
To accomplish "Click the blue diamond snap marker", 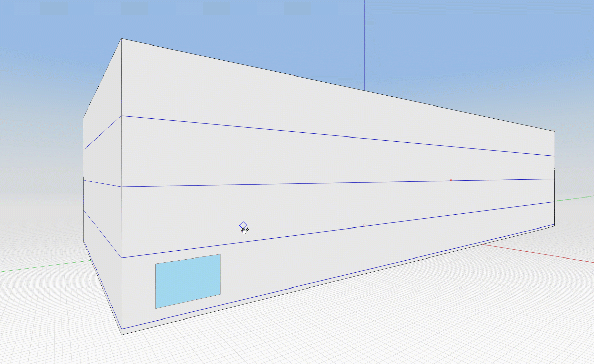I will coord(243,225).
